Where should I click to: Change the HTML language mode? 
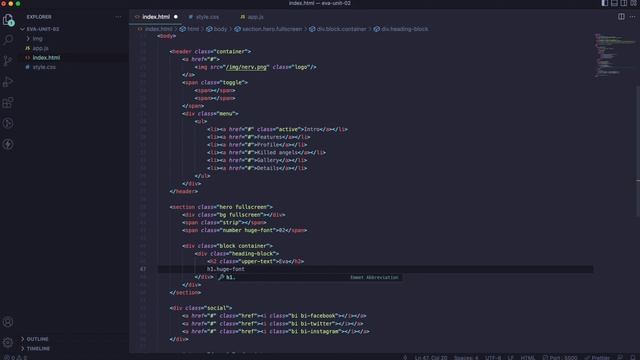click(528, 357)
